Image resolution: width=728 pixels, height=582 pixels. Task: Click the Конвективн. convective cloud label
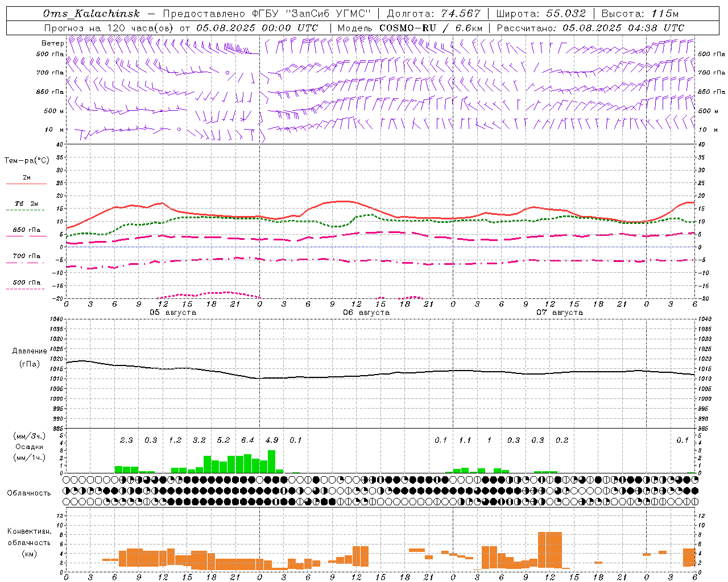point(29,531)
